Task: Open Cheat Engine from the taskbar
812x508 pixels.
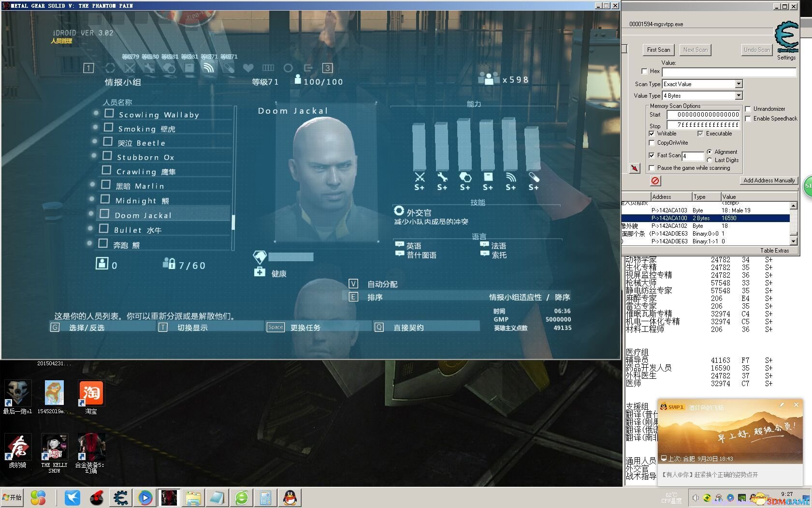Action: point(120,498)
